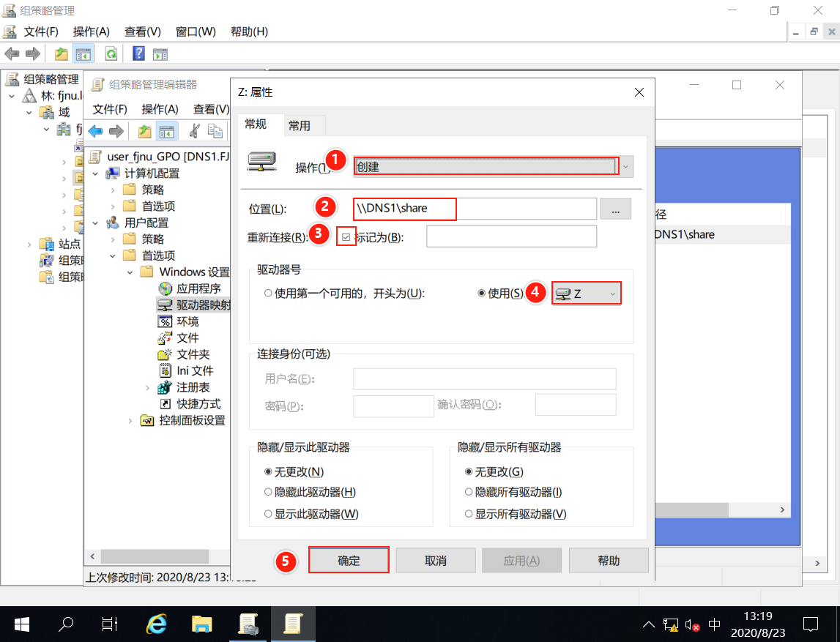Viewport: 840px width, 642px height.
Task: Click the browse (...) button next to 位置
Action: pos(615,209)
